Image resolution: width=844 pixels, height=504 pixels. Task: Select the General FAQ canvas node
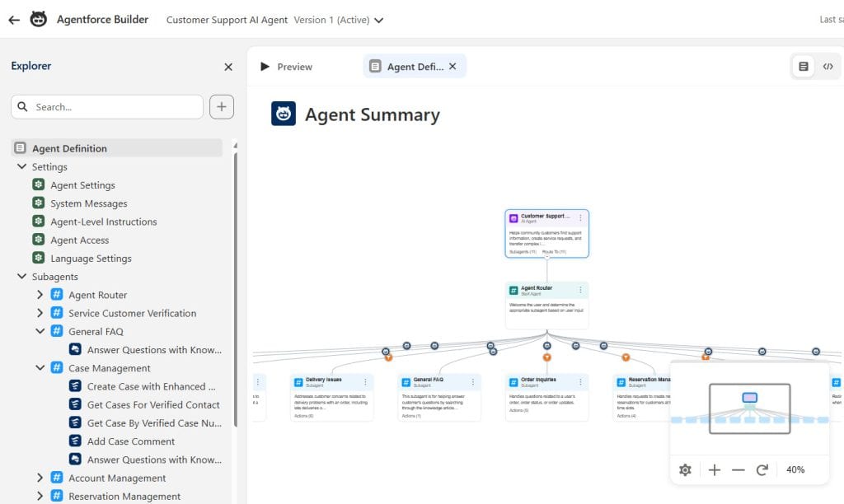pos(439,397)
